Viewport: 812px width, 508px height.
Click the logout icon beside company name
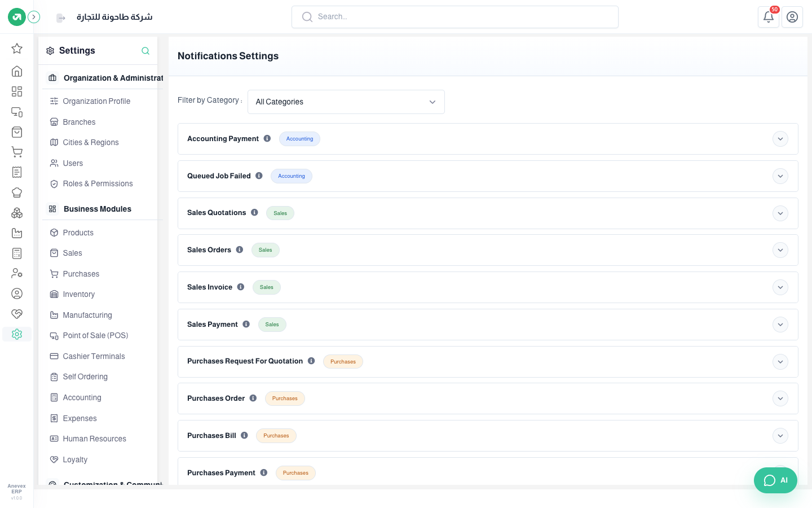click(x=61, y=18)
